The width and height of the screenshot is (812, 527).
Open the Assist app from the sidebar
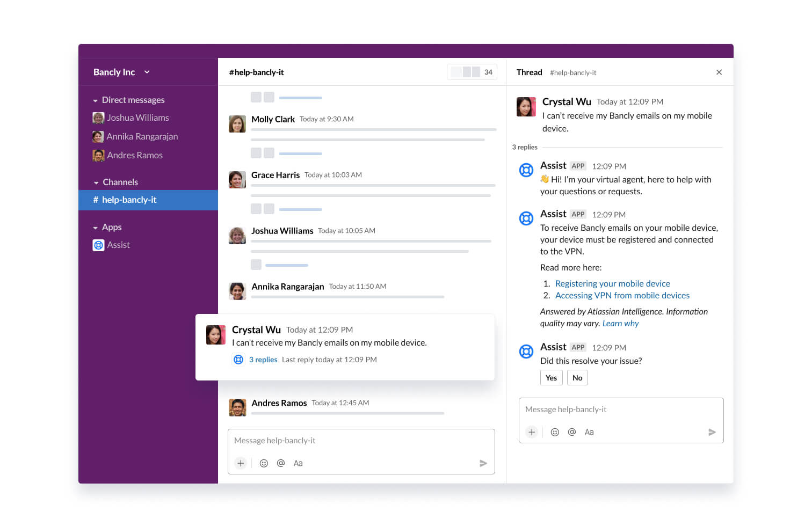(118, 245)
